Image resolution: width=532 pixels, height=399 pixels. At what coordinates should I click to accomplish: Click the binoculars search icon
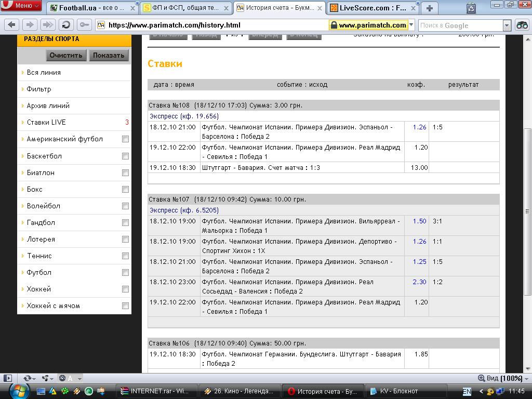[x=522, y=25]
